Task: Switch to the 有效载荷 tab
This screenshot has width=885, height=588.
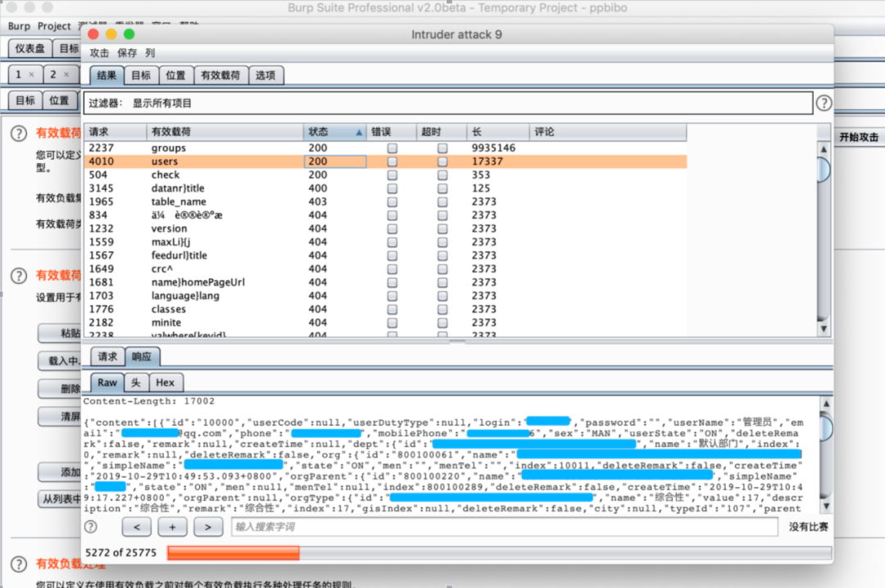Action: pyautogui.click(x=220, y=75)
